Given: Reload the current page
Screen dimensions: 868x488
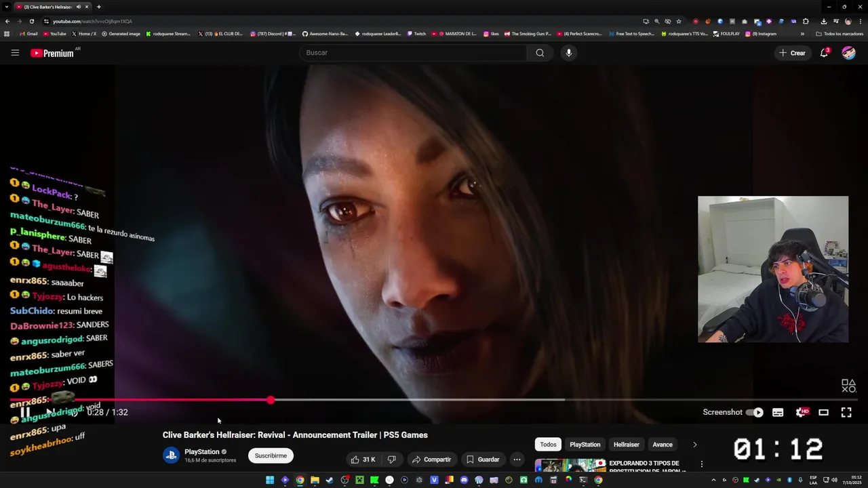Looking at the screenshot, I should click(x=31, y=21).
